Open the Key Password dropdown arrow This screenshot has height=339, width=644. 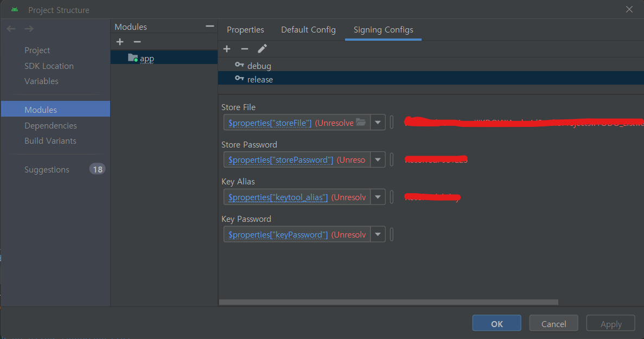pyautogui.click(x=378, y=234)
